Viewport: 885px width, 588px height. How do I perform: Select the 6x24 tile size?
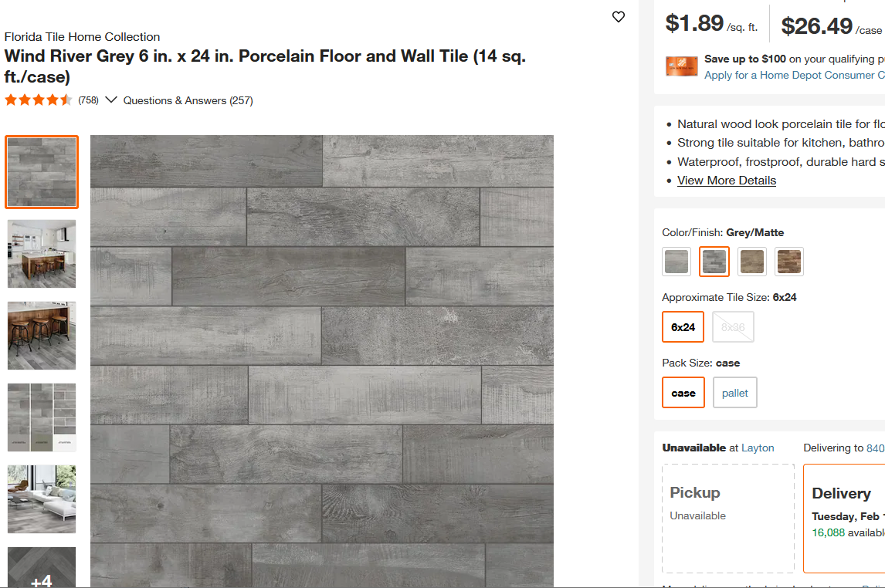(x=683, y=326)
